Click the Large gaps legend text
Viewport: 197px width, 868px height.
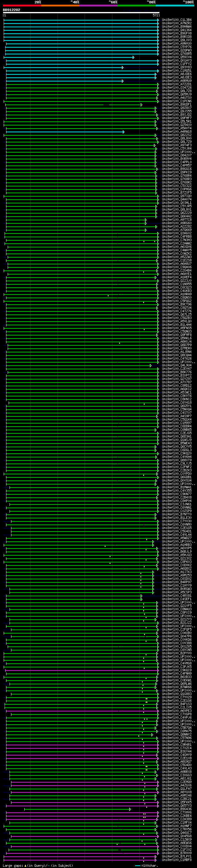pos(38,865)
